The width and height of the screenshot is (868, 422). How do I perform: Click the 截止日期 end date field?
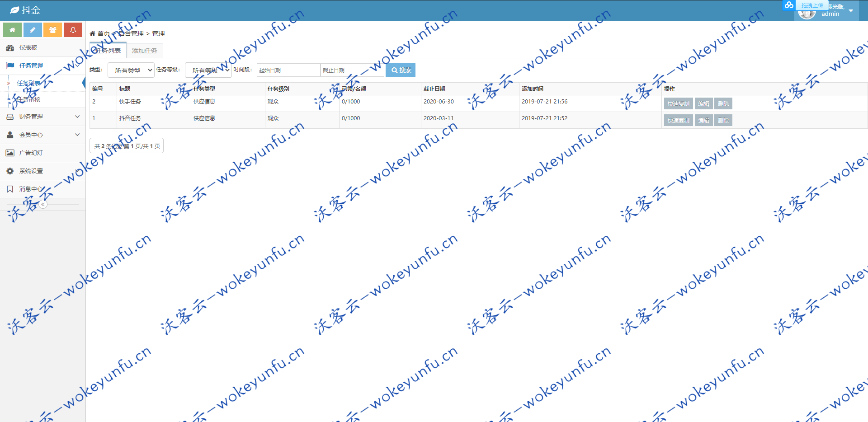tap(352, 70)
